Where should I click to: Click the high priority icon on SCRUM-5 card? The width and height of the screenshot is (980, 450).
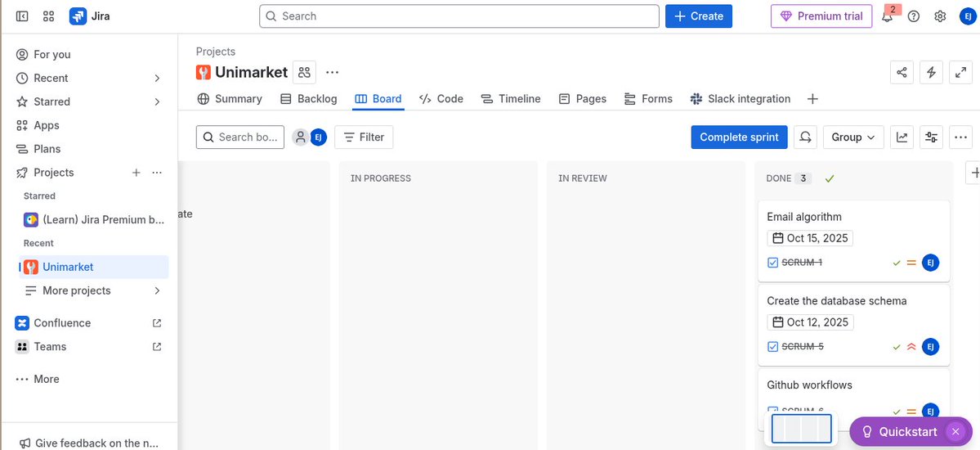911,347
